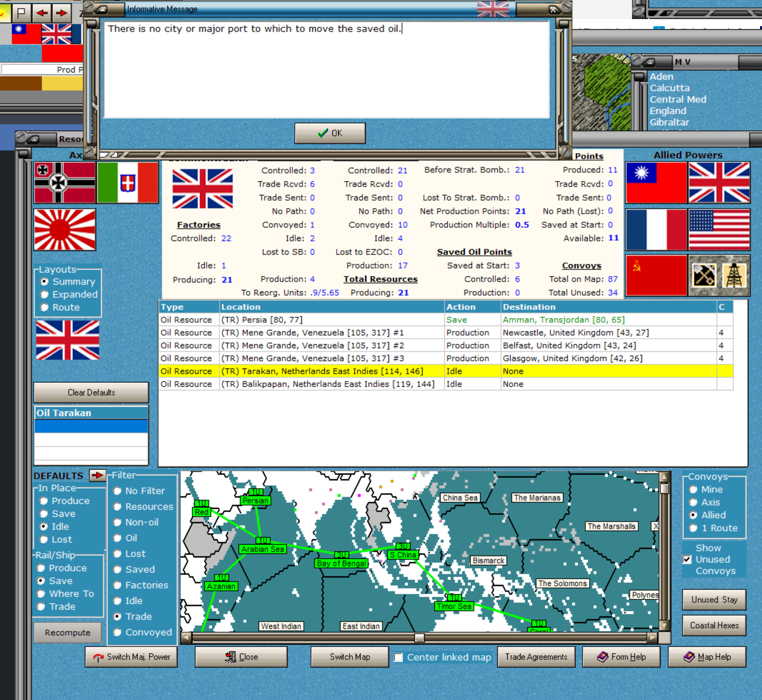Open Map Help
This screenshot has width=762, height=700.
tap(707, 657)
